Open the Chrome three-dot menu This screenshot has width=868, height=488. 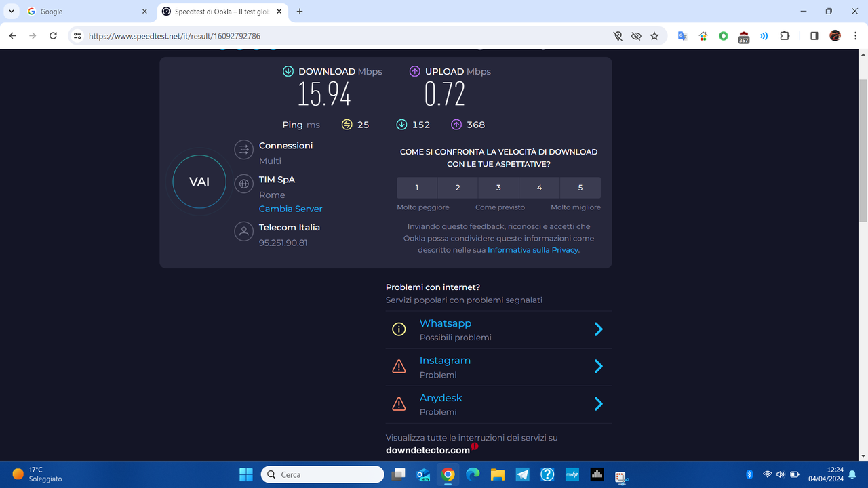[854, 36]
